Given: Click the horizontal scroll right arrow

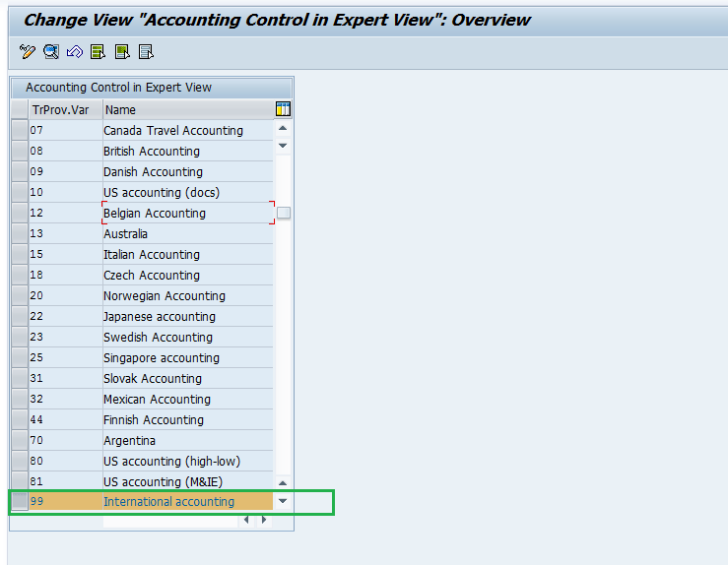Looking at the screenshot, I should (x=263, y=520).
